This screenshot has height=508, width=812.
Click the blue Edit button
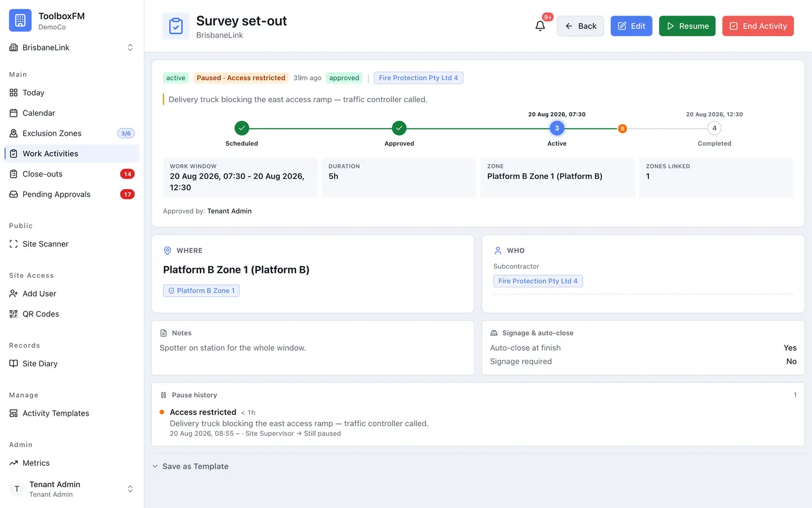click(632, 26)
